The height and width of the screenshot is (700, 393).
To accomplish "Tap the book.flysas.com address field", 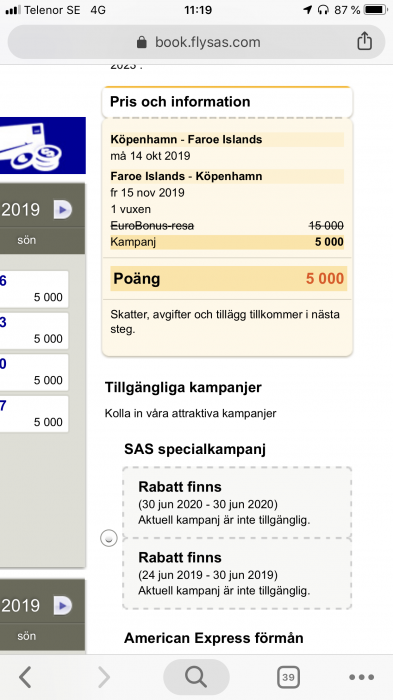I will (196, 42).
